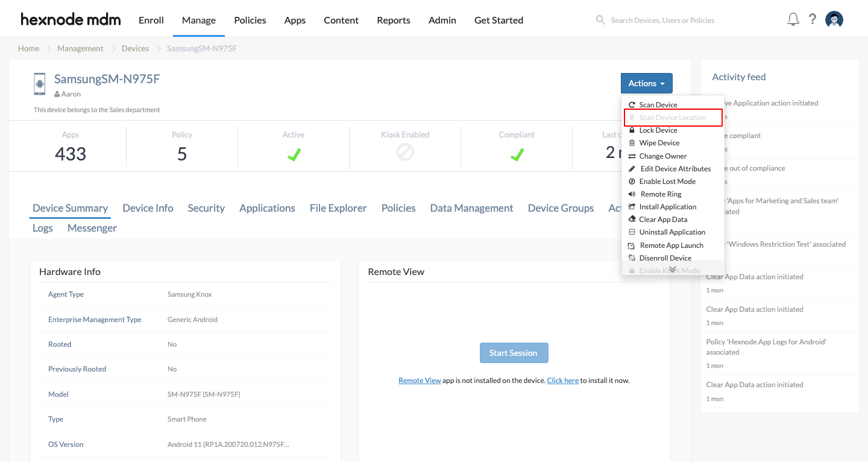
Task: Click the Apps count 433
Action: 71,154
